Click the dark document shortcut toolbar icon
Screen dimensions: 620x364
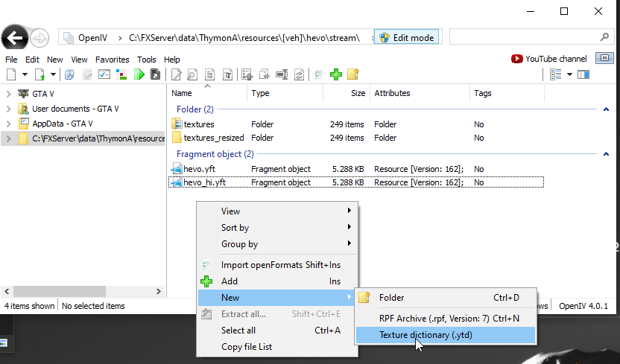tap(156, 74)
